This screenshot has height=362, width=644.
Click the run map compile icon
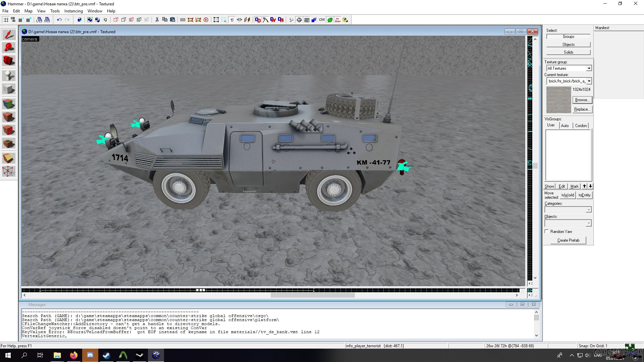tap(345, 20)
